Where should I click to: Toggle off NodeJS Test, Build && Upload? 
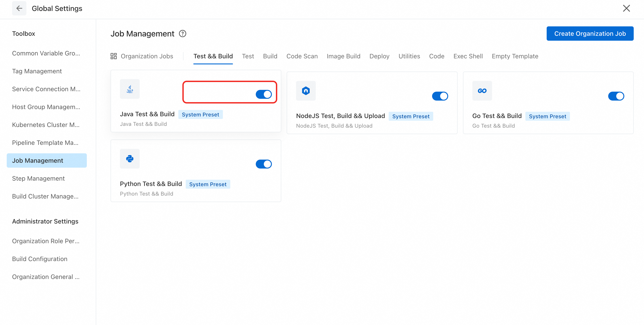point(440,96)
